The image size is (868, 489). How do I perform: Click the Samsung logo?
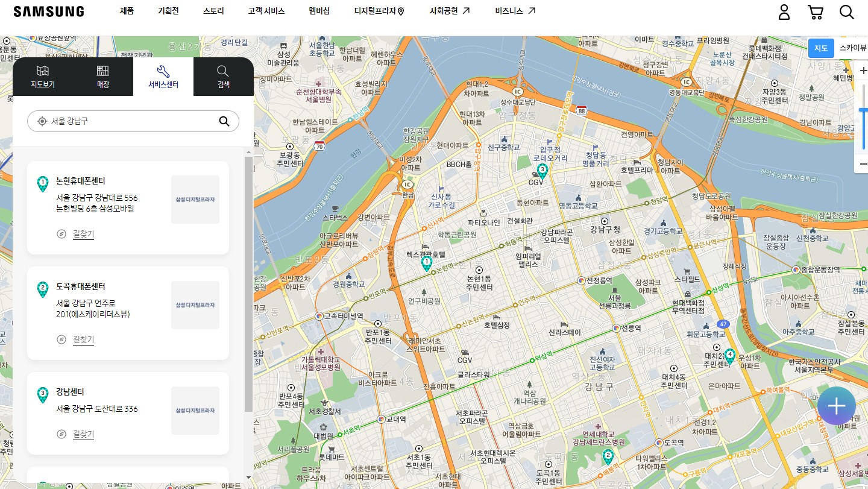click(x=49, y=11)
